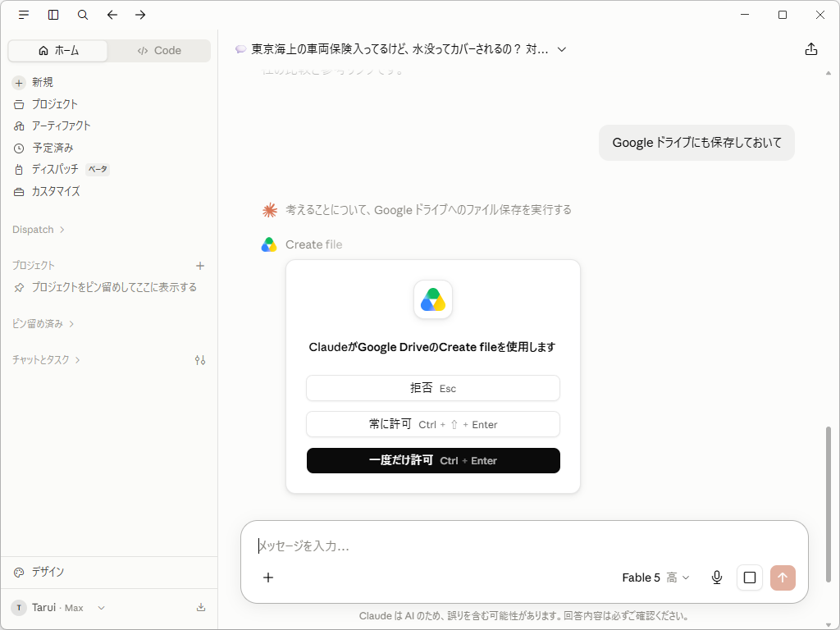840x630 pixels.
Task: Toggle the sidebar panel icon
Action: (x=53, y=15)
